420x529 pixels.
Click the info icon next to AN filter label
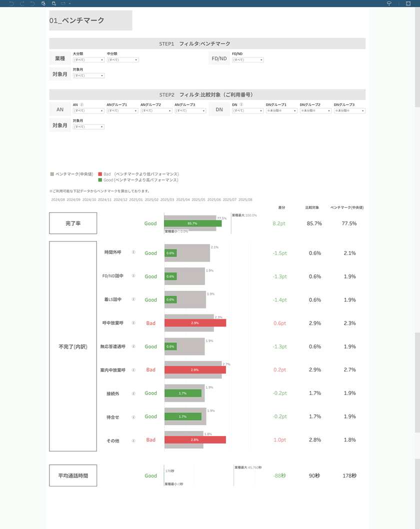pyautogui.click(x=81, y=105)
